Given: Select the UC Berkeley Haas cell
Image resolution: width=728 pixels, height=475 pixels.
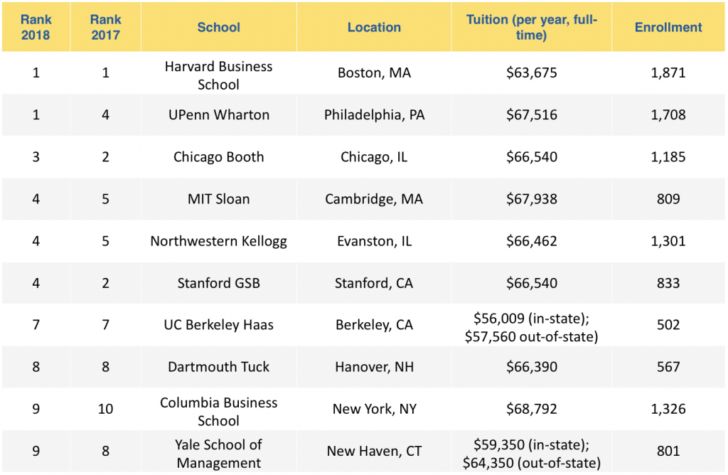Looking at the screenshot, I should [219, 325].
